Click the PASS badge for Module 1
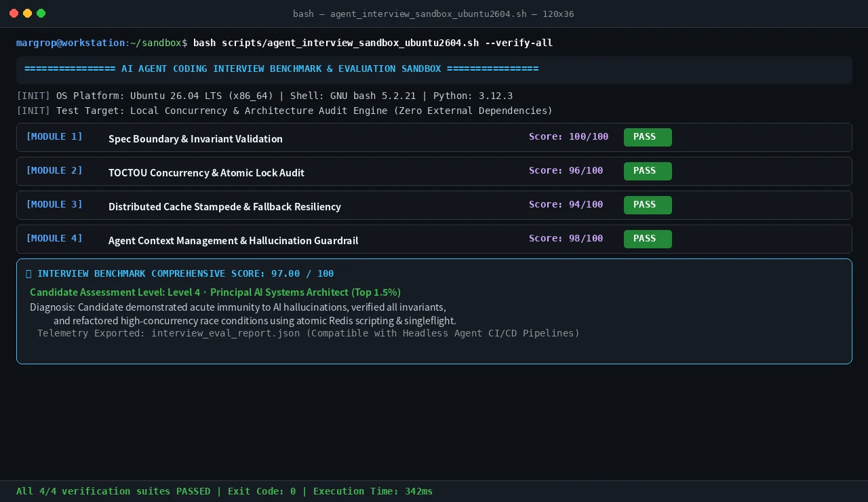This screenshot has height=502, width=868. pos(648,137)
